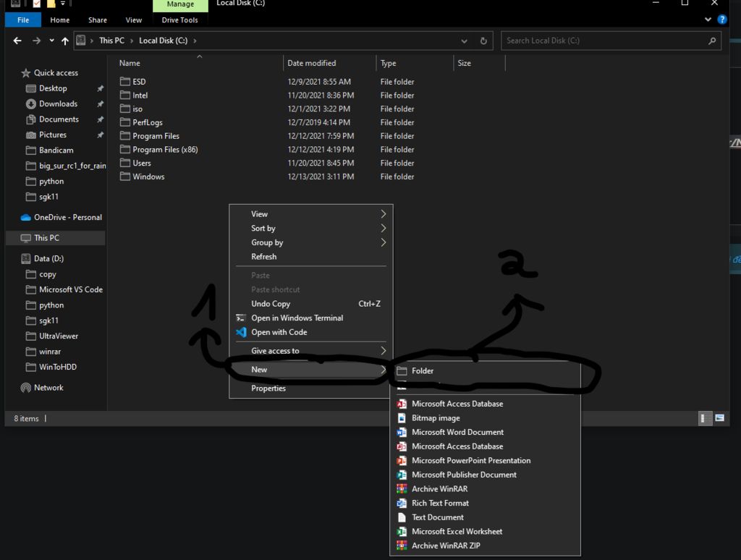
Task: Select OneDrive - Personal in the sidebar
Action: pyautogui.click(x=67, y=217)
